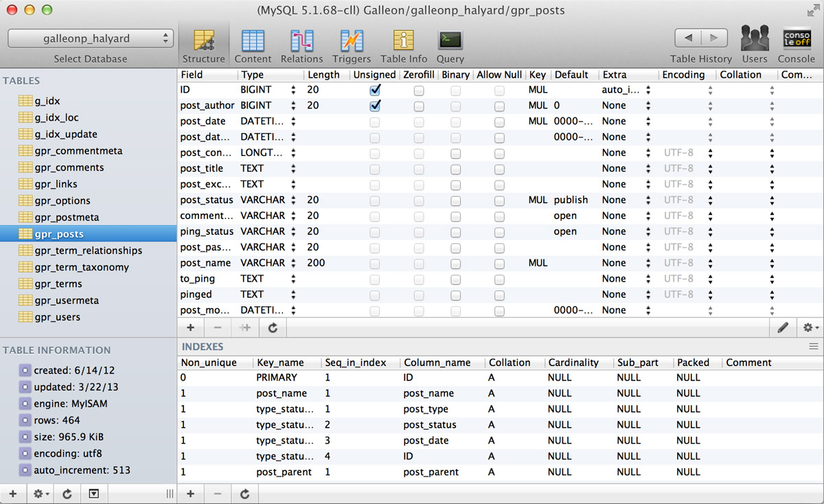Select the gpr_options table
This screenshot has width=824, height=504.
65,201
